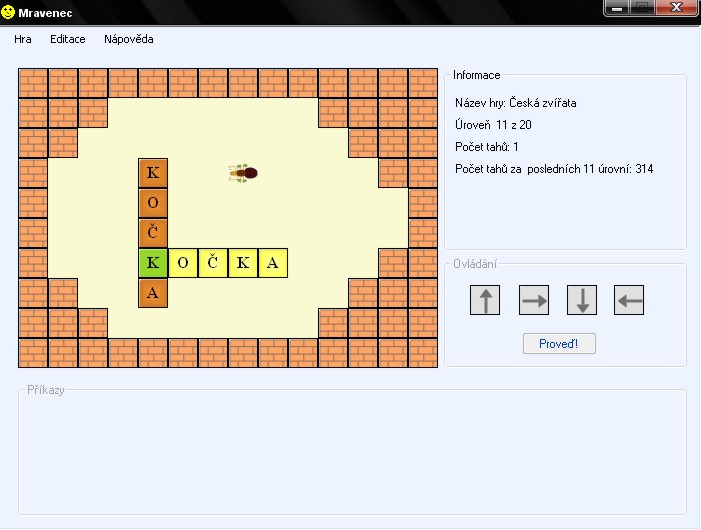
Task: Open the Hra menu
Action: point(22,39)
